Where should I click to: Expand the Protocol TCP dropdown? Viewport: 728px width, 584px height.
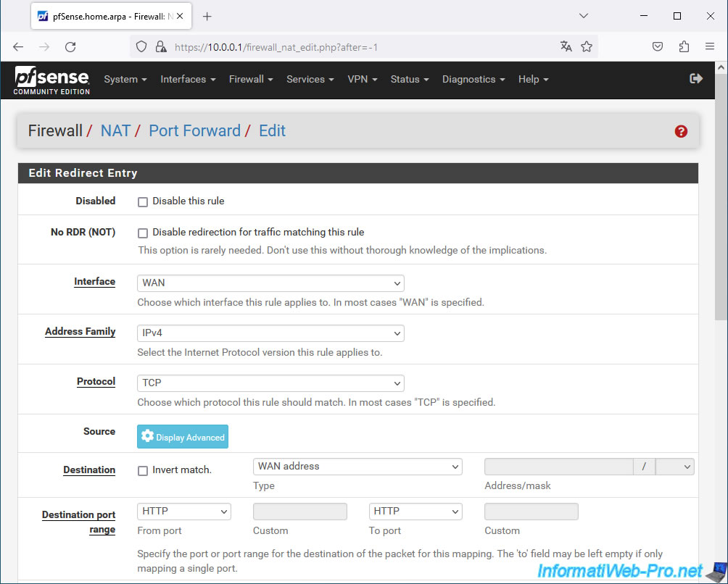click(270, 383)
